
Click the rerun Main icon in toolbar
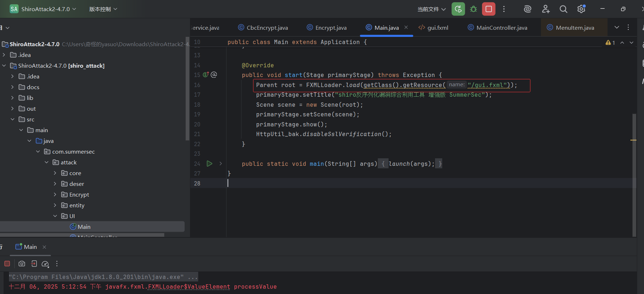pyautogui.click(x=458, y=9)
